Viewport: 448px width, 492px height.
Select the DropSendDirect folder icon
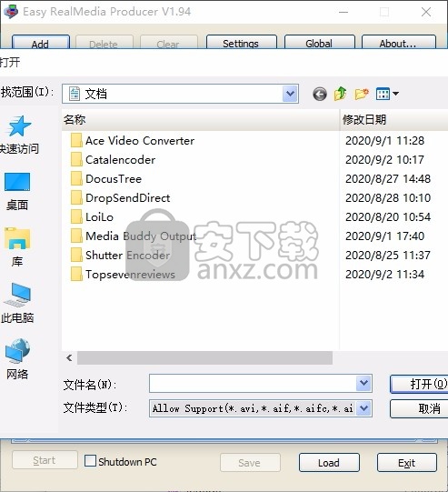coord(76,198)
